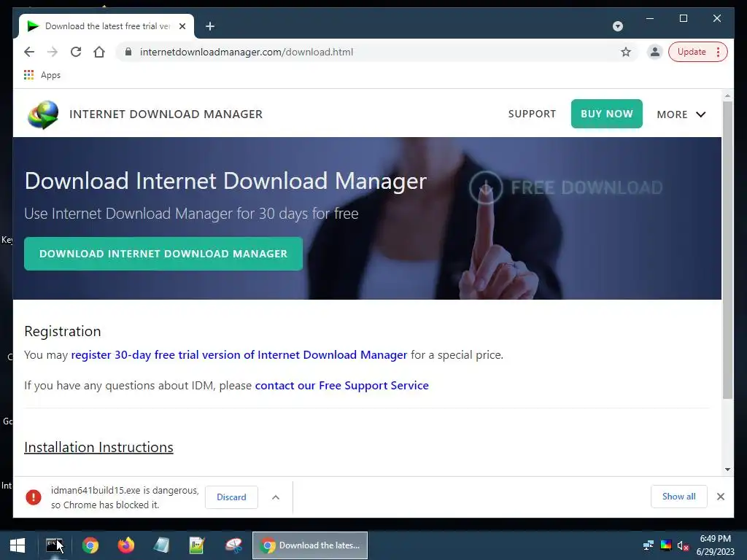Screen dimensions: 747x560
Task: Expand the MORE dropdown menu
Action: click(x=681, y=114)
